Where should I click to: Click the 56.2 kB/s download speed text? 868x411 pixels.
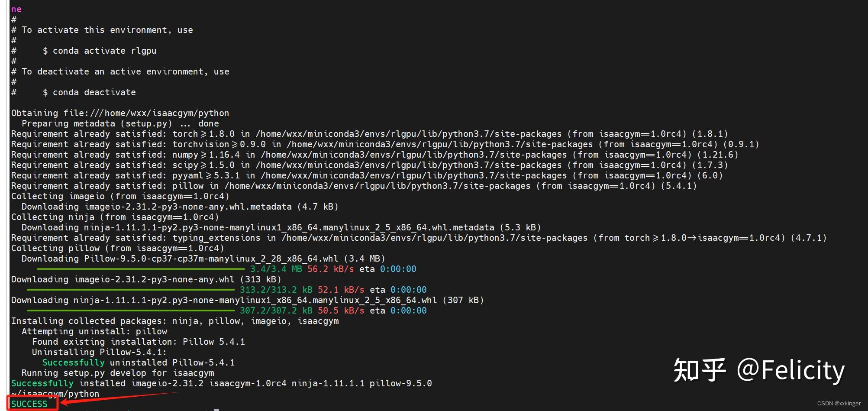click(x=330, y=269)
